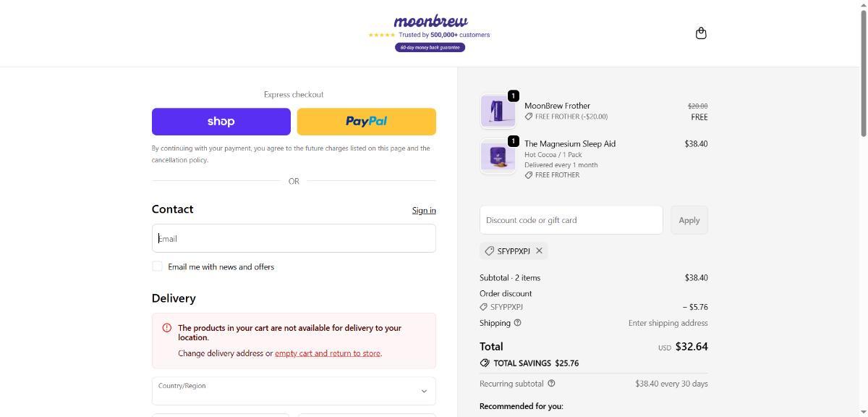
Task: Open the Country/Region dropdown
Action: (x=294, y=391)
